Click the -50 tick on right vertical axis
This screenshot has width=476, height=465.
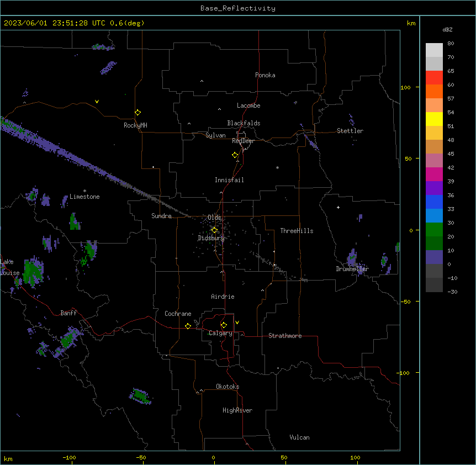click(x=405, y=302)
